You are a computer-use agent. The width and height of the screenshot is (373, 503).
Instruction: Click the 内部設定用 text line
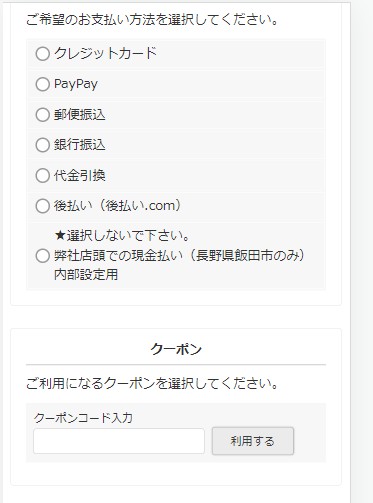(86, 275)
